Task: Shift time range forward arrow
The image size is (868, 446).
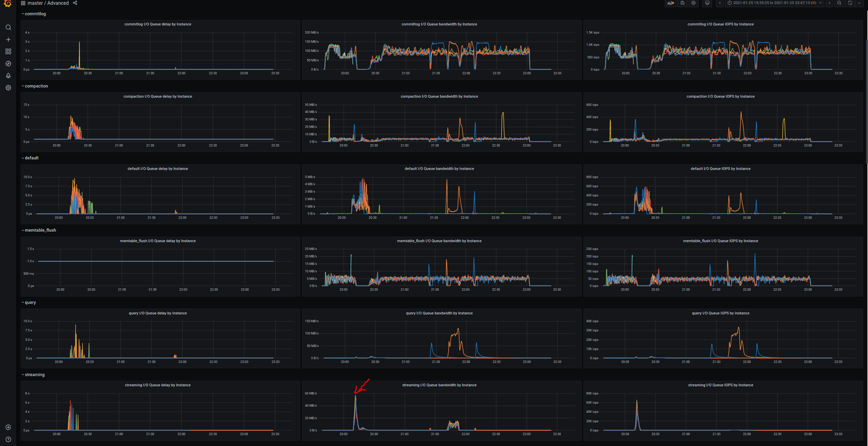Action: click(x=829, y=3)
